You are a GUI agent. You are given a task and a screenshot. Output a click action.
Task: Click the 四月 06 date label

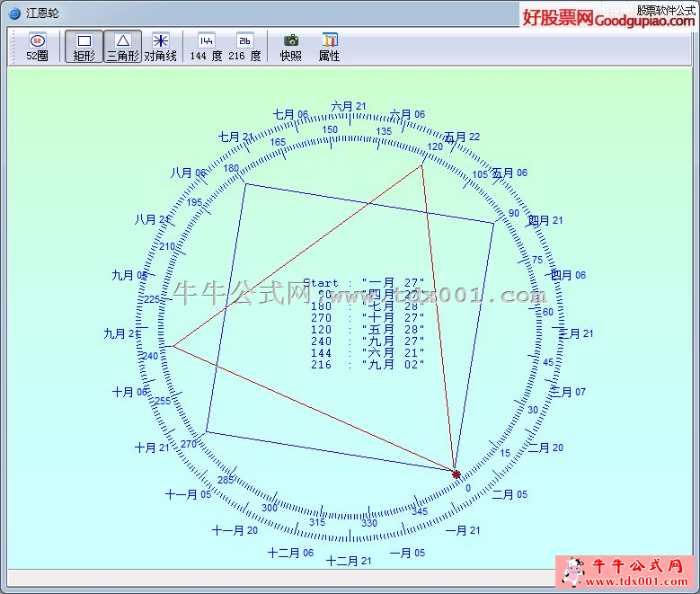[568, 275]
